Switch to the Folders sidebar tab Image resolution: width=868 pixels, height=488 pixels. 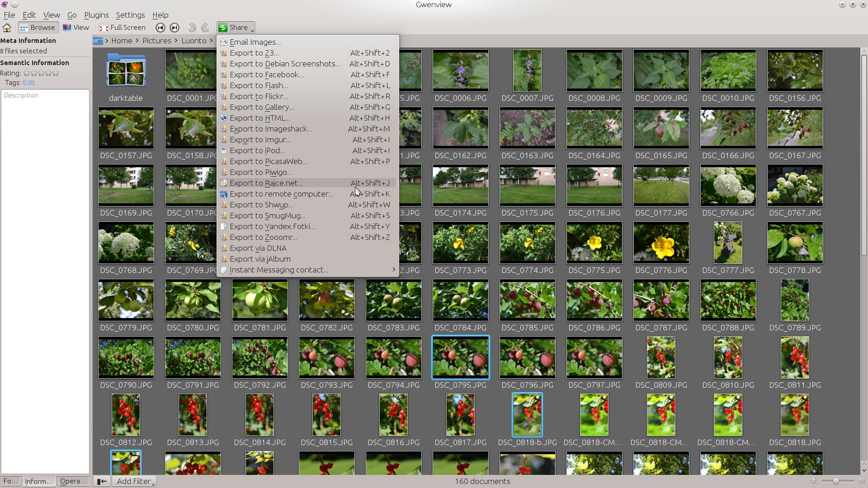(x=11, y=481)
